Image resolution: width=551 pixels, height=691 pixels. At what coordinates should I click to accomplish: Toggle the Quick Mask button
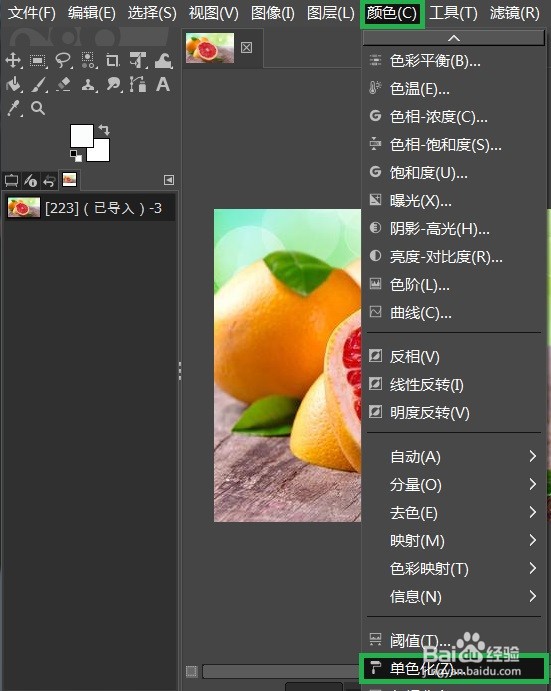191,671
